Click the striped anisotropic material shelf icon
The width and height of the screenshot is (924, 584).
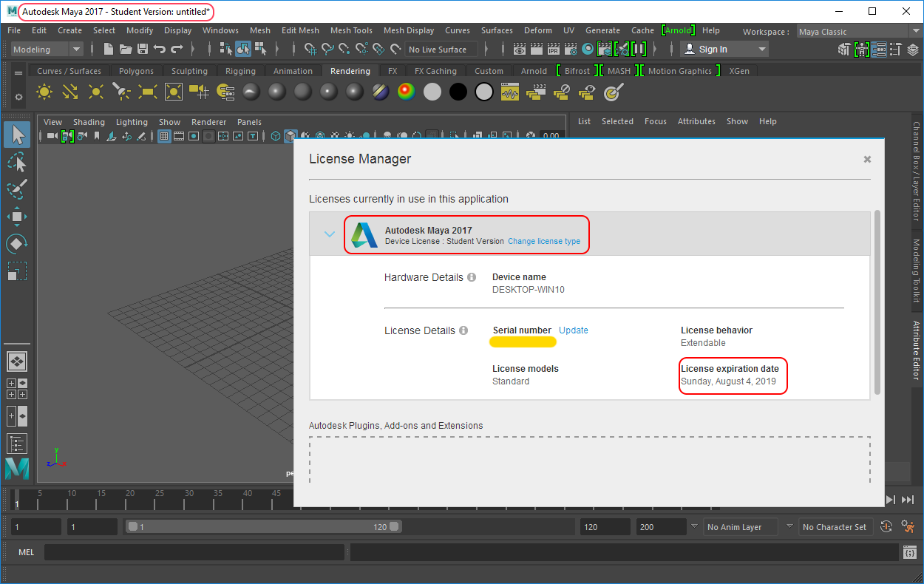click(x=381, y=92)
